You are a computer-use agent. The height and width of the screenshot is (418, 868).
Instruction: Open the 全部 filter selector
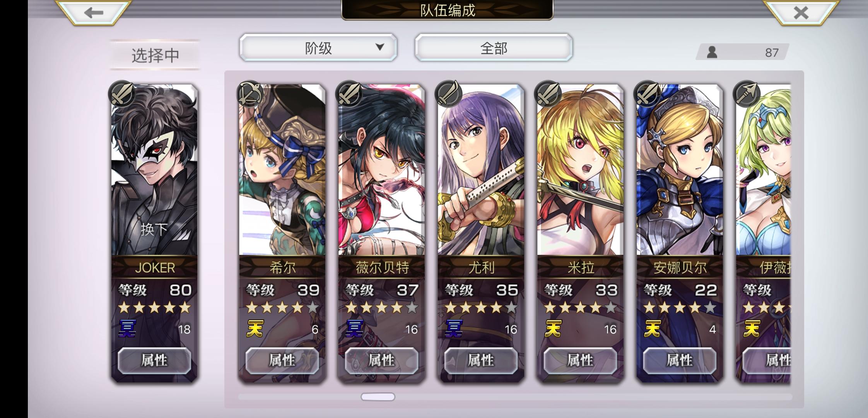tap(494, 48)
